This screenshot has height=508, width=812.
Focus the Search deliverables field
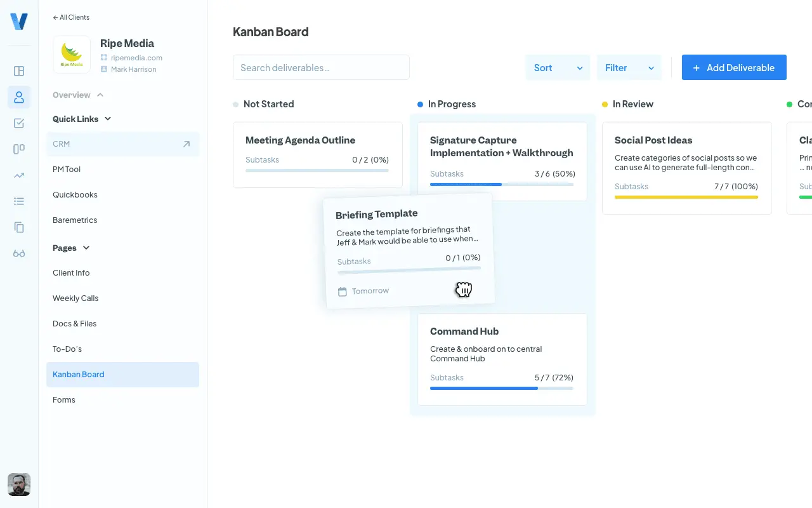pyautogui.click(x=321, y=67)
